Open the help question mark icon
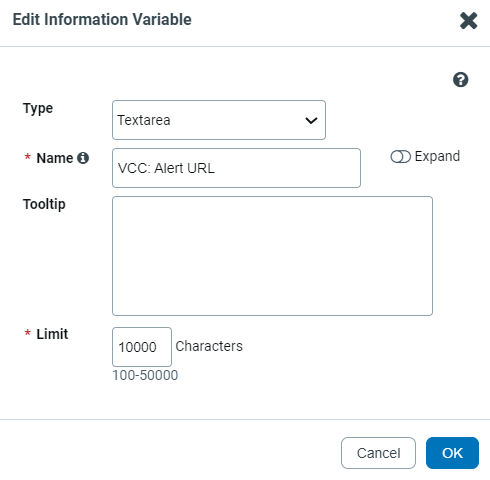The height and width of the screenshot is (480, 490). coord(460,80)
